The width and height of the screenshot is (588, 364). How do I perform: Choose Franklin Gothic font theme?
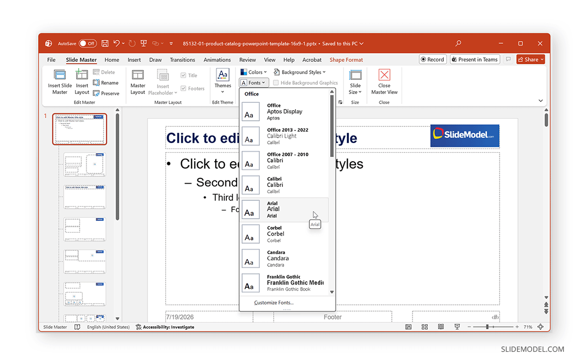point(284,283)
